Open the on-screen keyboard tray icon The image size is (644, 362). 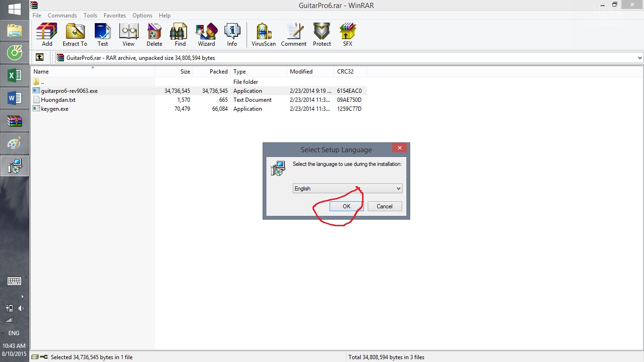(14, 281)
